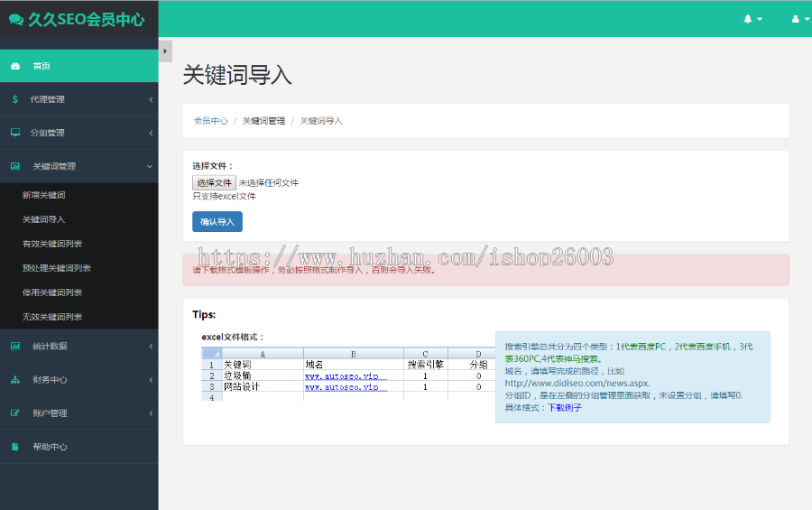Open 预处理关键词列表 submenu item
The width and height of the screenshot is (812, 510).
click(57, 268)
